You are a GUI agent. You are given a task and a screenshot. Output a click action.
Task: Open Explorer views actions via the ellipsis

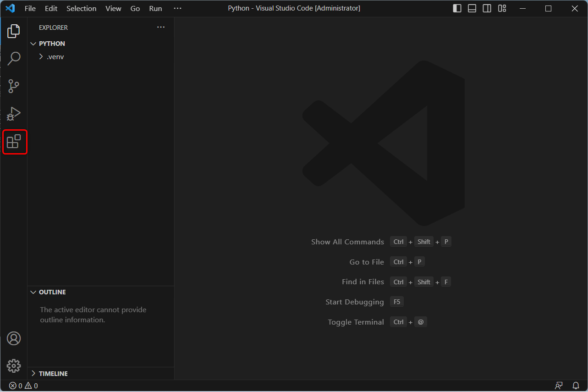coord(160,27)
